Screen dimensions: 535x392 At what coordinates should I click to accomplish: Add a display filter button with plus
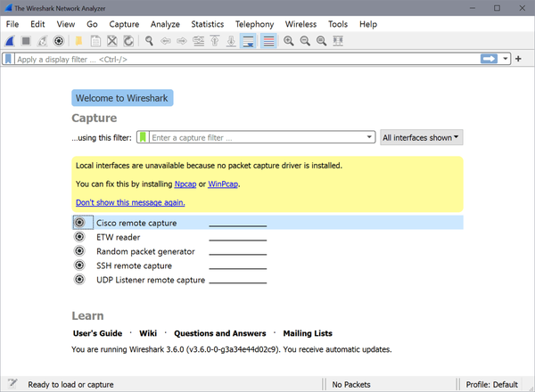pyautogui.click(x=518, y=59)
